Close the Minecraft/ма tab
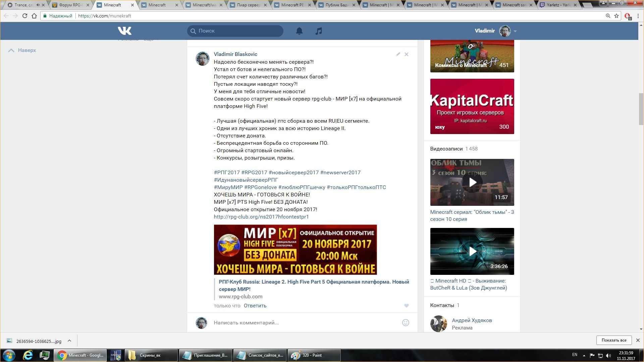Image resolution: width=644 pixels, height=362 pixels. click(221, 5)
